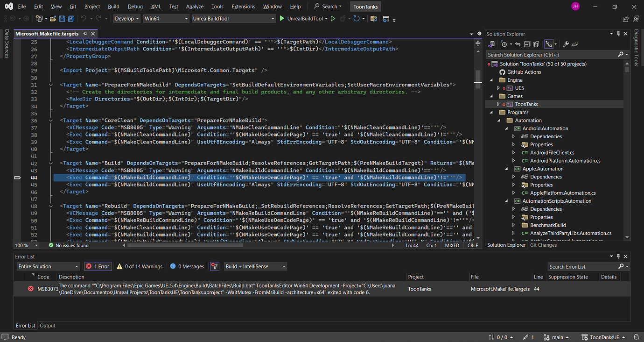This screenshot has height=342, width=644.
Task: Expand the Engine node in Solution Explorer
Action: tap(491, 80)
